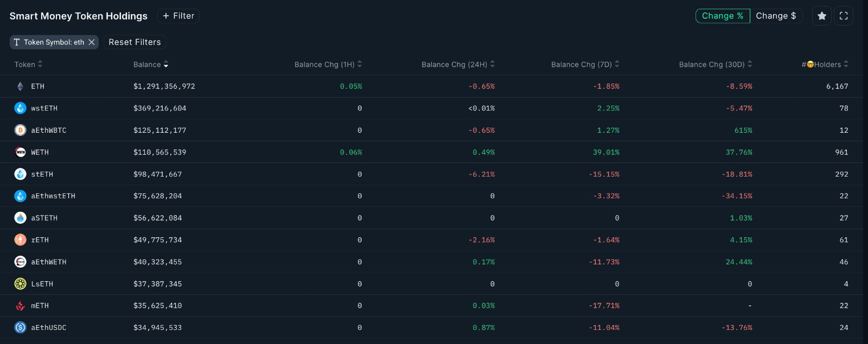
Task: Click the LsETH token logo
Action: 20,283
